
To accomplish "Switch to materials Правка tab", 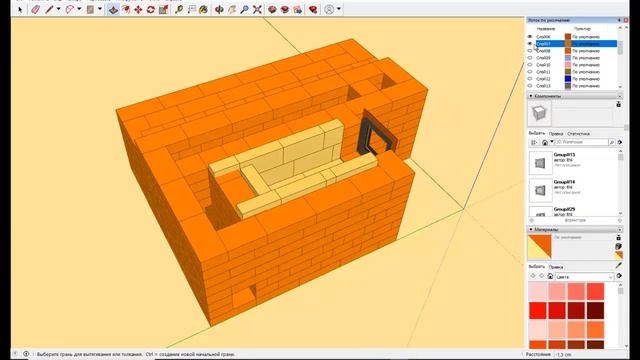I will [556, 267].
